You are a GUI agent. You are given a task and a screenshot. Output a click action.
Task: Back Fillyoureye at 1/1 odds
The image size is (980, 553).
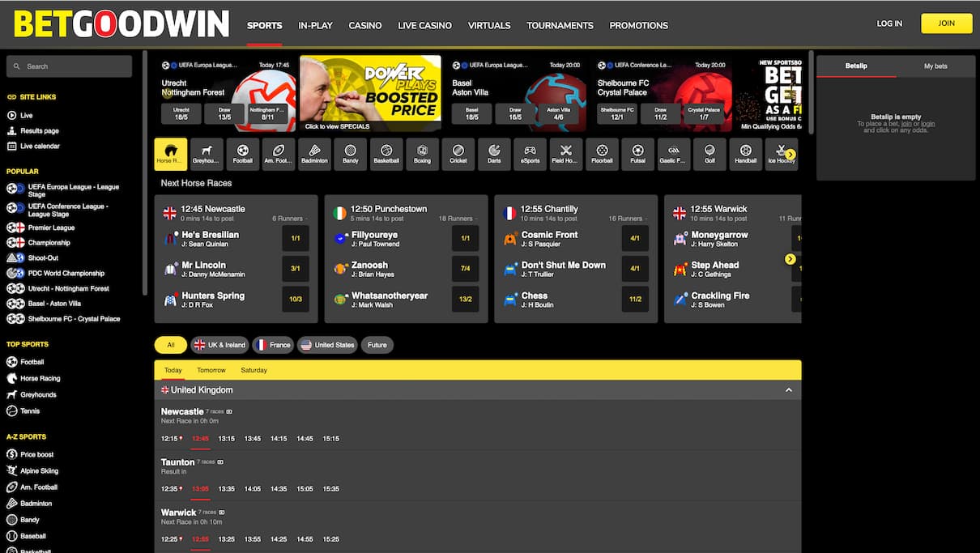pos(465,238)
